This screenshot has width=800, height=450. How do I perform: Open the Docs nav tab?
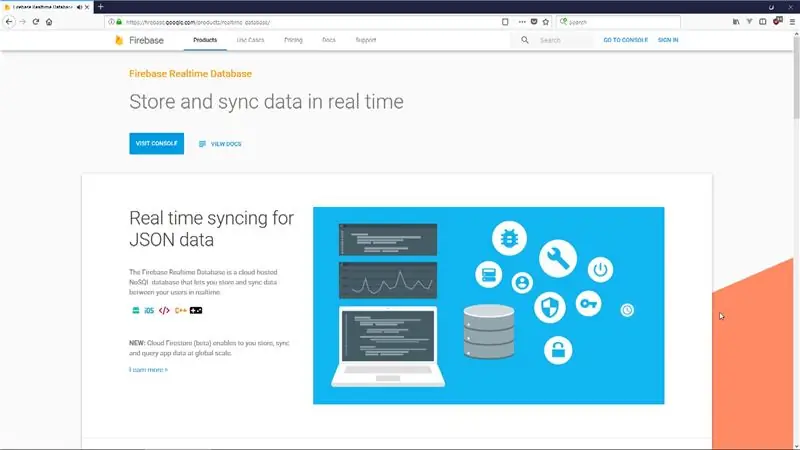pyautogui.click(x=329, y=40)
